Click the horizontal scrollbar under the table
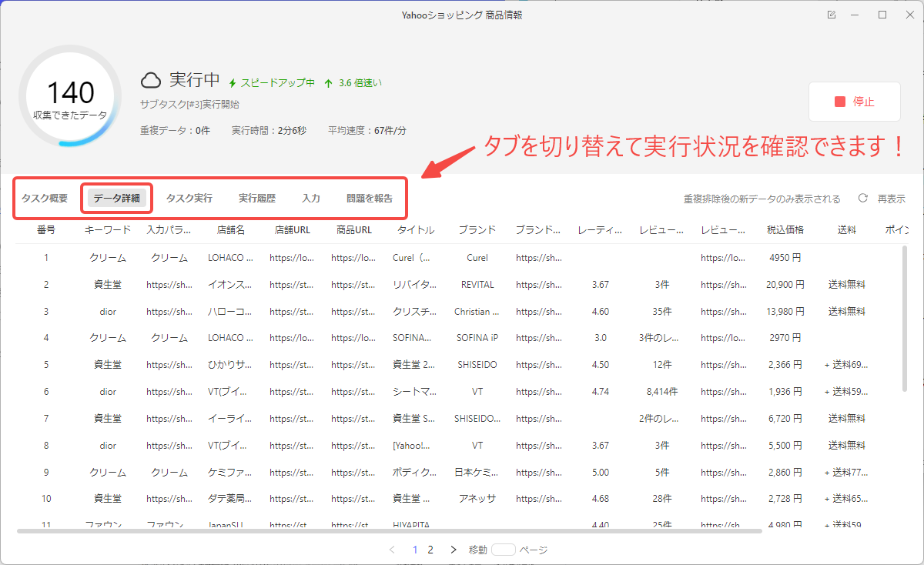 (x=389, y=531)
